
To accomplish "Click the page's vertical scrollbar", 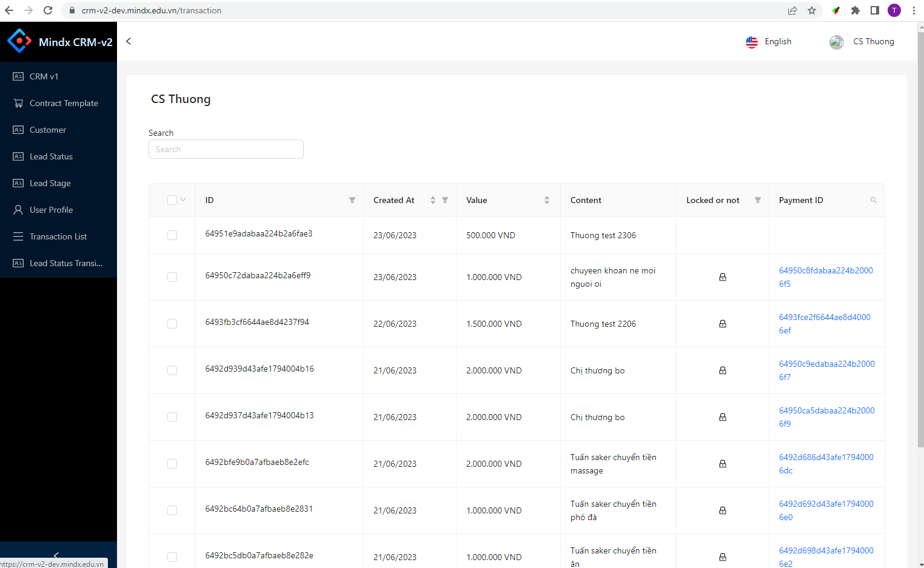I will point(920,239).
